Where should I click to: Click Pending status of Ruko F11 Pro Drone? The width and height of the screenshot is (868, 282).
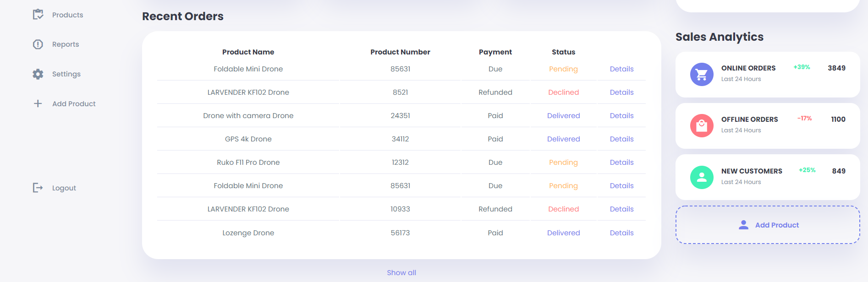tap(563, 163)
